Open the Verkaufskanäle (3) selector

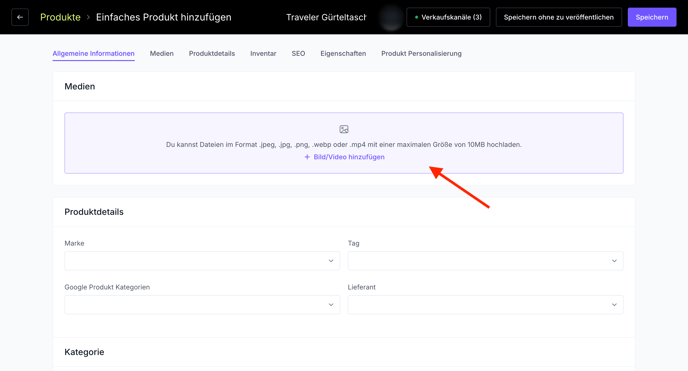coord(448,18)
